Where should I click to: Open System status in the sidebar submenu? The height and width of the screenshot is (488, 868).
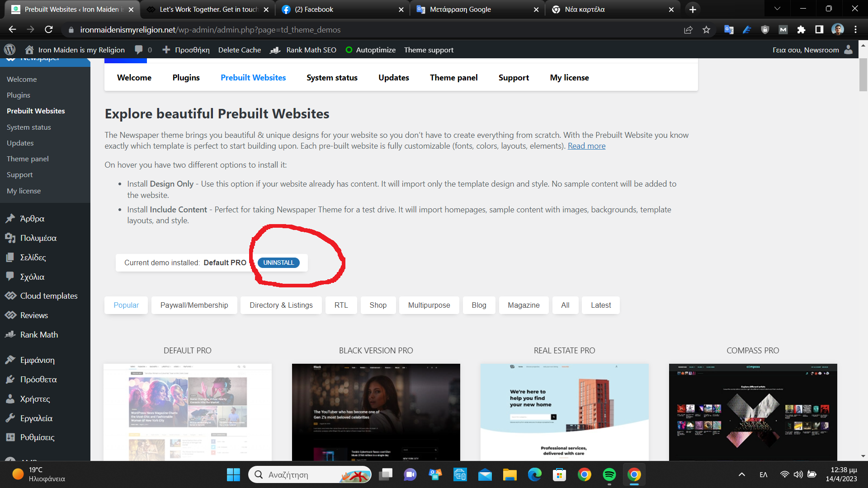pos(29,127)
